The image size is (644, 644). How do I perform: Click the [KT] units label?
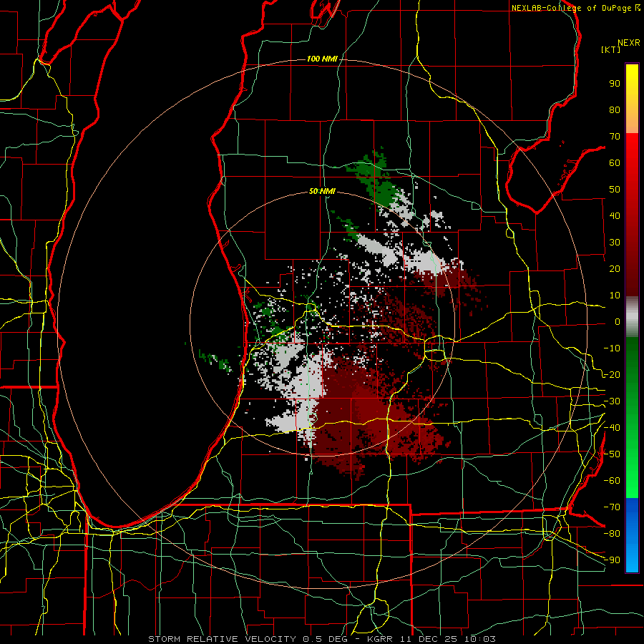coord(611,49)
